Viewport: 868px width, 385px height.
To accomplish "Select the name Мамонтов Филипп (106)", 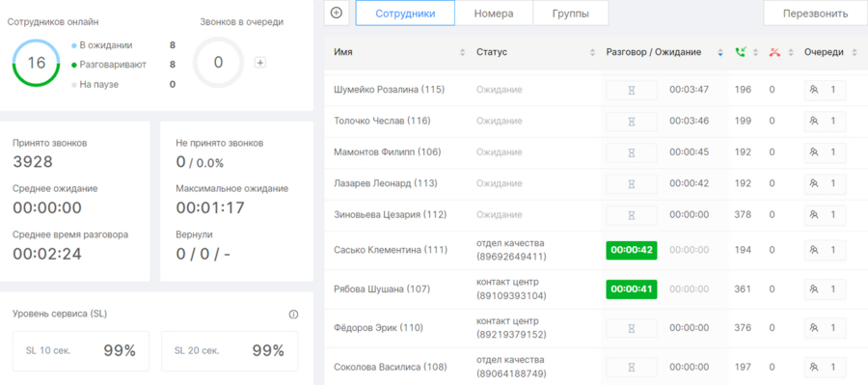I will click(389, 151).
